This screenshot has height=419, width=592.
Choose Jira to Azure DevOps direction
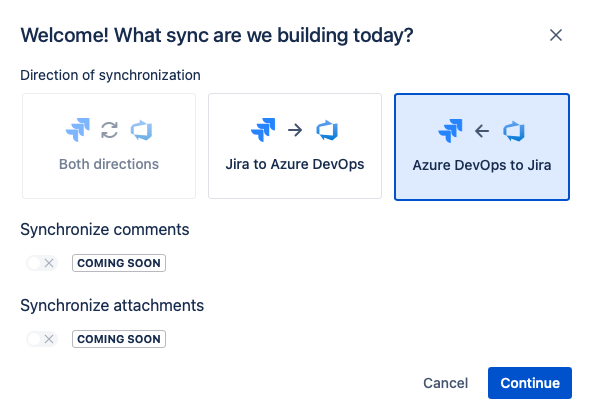click(295, 146)
